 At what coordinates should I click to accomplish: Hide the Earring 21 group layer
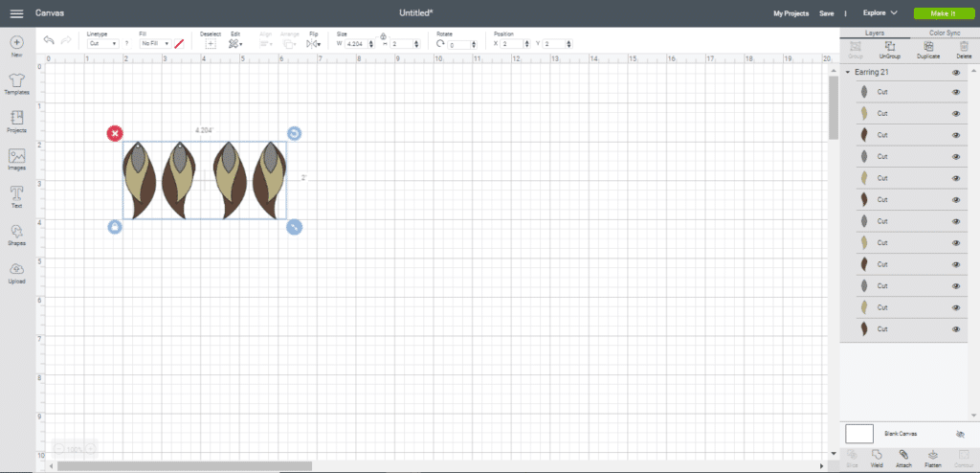(956, 73)
